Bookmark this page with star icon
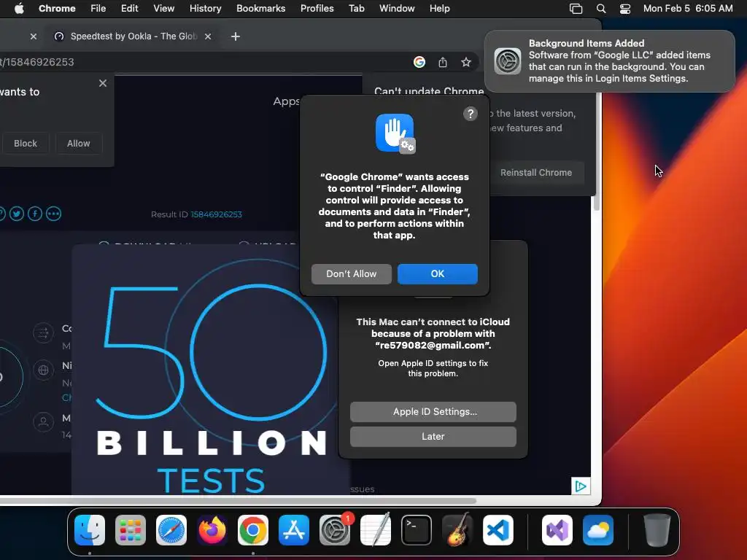The height and width of the screenshot is (560, 747). [x=466, y=62]
